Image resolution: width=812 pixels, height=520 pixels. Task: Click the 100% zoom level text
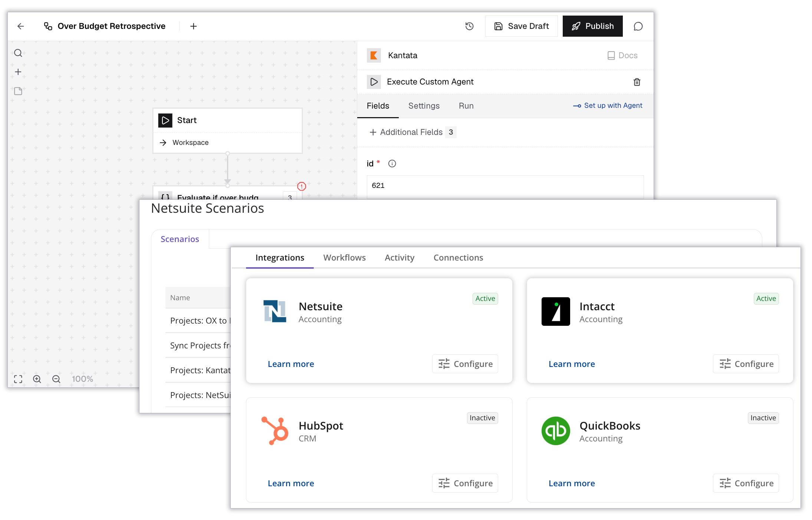pyautogui.click(x=82, y=379)
